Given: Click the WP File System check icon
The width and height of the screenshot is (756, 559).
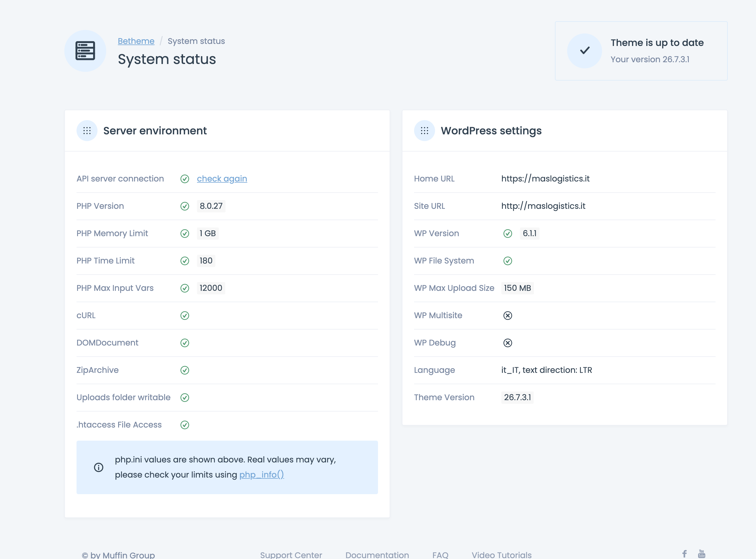Looking at the screenshot, I should click(x=507, y=261).
